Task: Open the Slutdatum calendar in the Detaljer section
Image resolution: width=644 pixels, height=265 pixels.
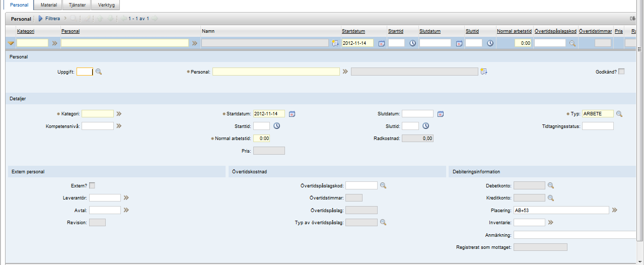Action: [x=441, y=114]
